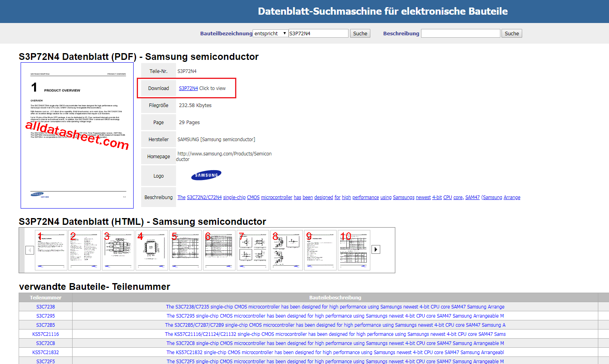Open the KS57C21832 part number link

pos(46,353)
